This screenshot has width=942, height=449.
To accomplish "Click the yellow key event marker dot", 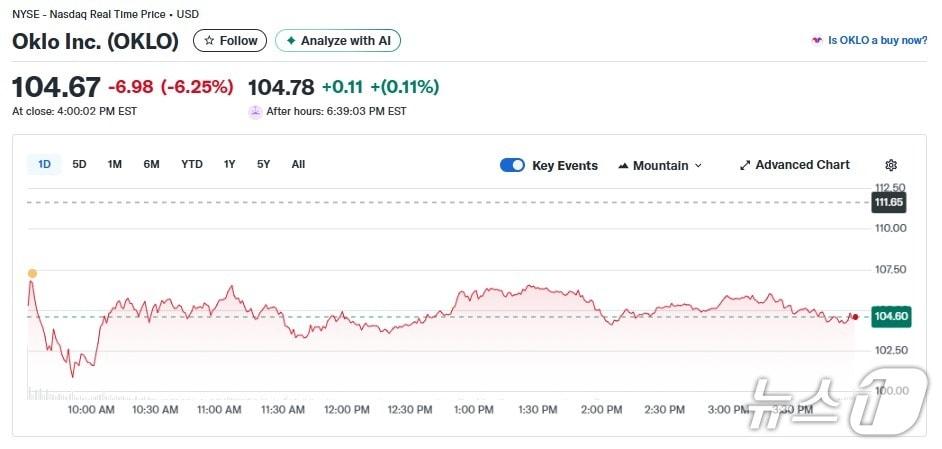I will [32, 273].
